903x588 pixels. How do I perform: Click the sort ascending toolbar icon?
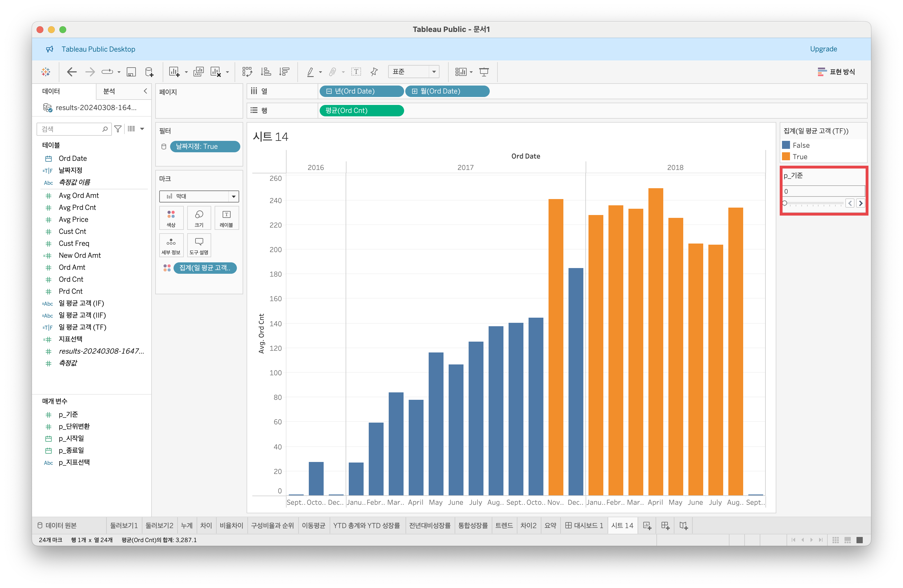coord(266,72)
